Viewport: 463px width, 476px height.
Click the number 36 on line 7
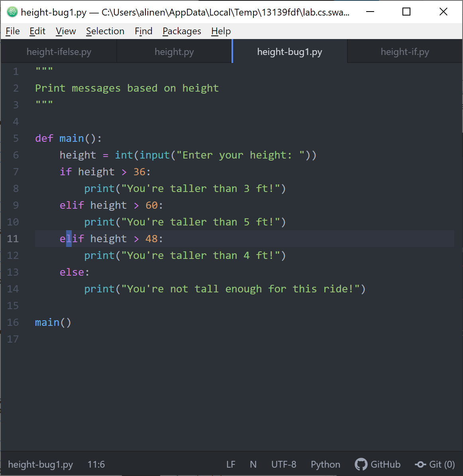pyautogui.click(x=139, y=172)
